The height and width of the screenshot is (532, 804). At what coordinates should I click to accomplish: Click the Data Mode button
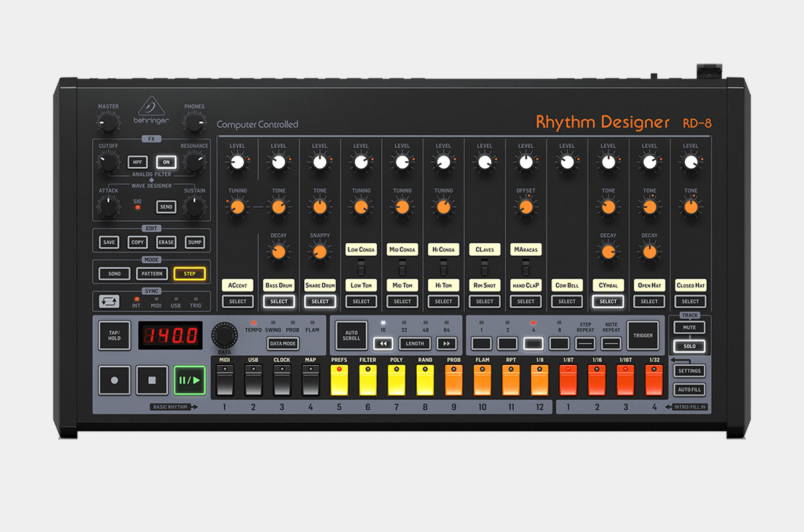coord(283,343)
